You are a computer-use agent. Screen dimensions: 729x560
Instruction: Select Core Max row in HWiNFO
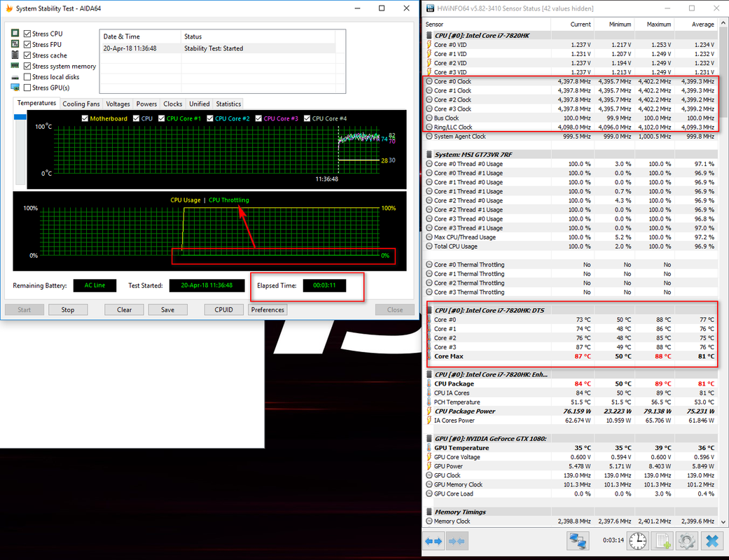[x=571, y=356]
